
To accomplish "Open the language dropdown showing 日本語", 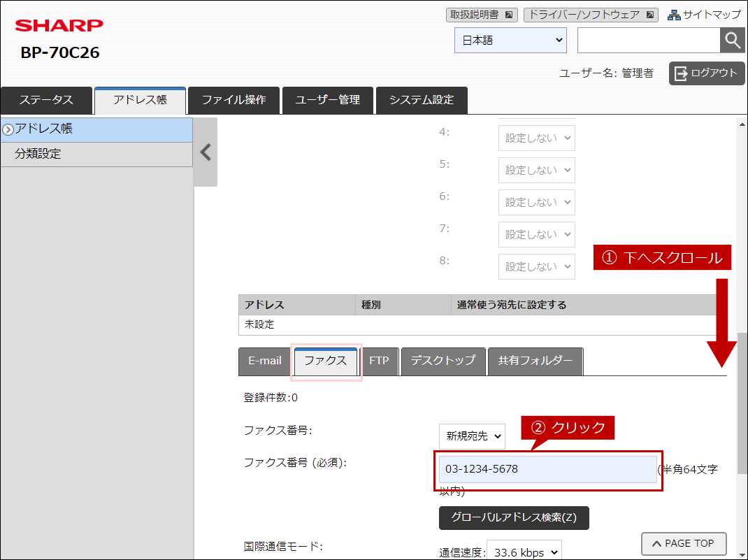I will 510,40.
